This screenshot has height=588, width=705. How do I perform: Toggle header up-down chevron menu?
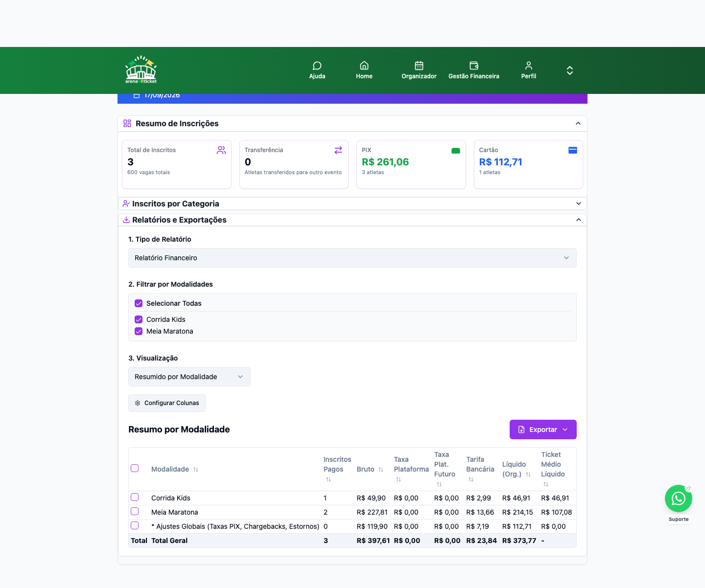point(570,70)
